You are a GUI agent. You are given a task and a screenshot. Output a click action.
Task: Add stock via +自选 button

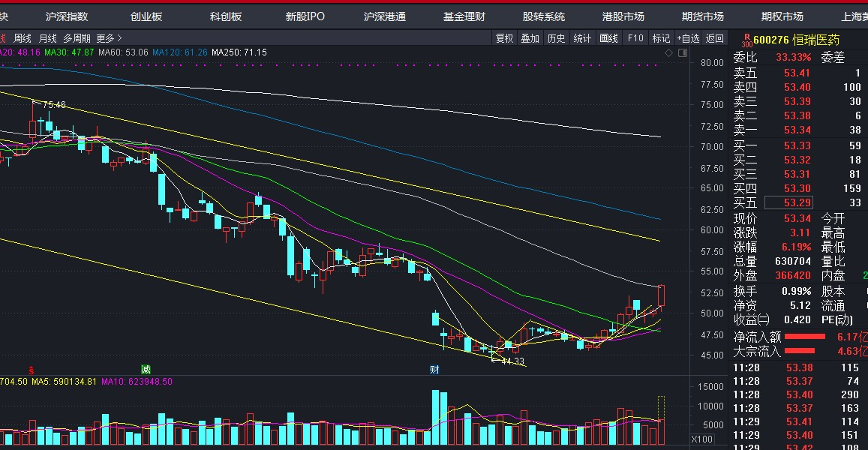click(x=688, y=38)
